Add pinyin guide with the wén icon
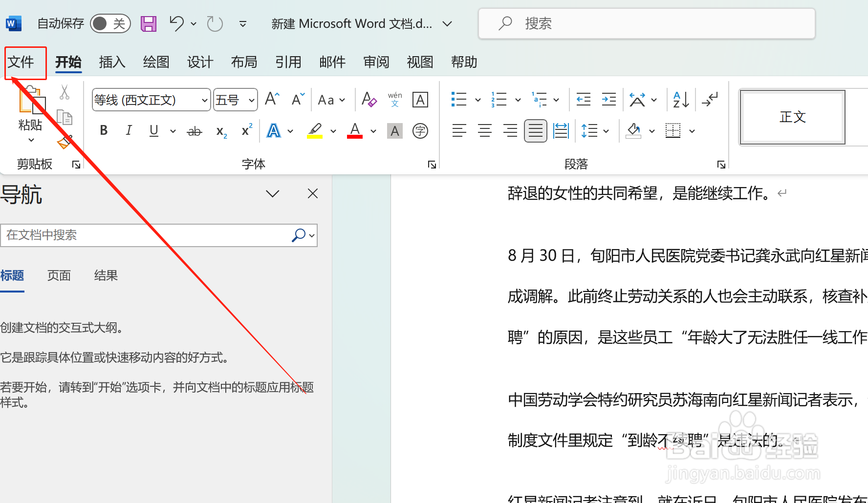Viewport: 868px width, 503px height. click(394, 99)
